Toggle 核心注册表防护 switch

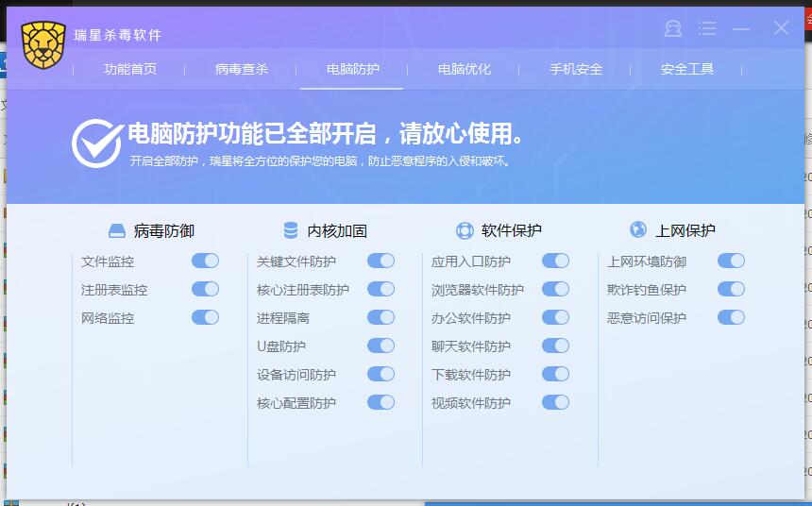click(x=381, y=289)
